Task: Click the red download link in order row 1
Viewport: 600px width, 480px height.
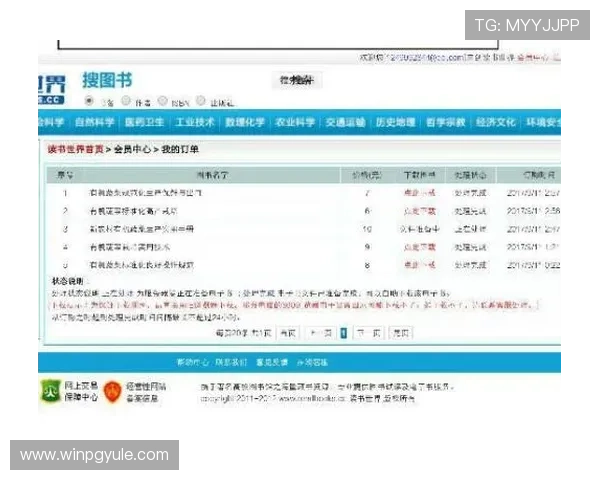Action: 420,193
